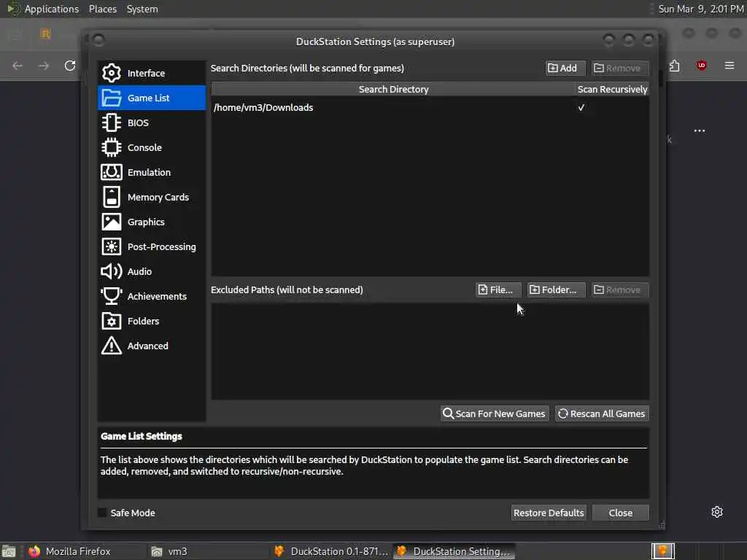Open the Places menu

pyautogui.click(x=102, y=9)
